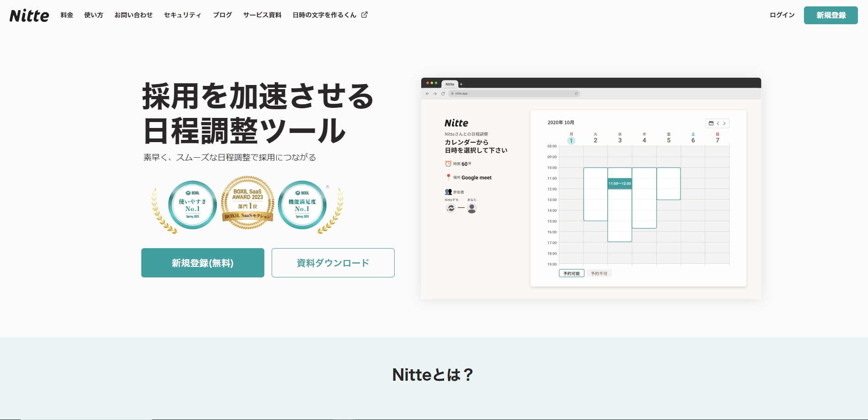Click the 2020年 10月 month label
Screen dimensions: 868x420
click(561, 122)
